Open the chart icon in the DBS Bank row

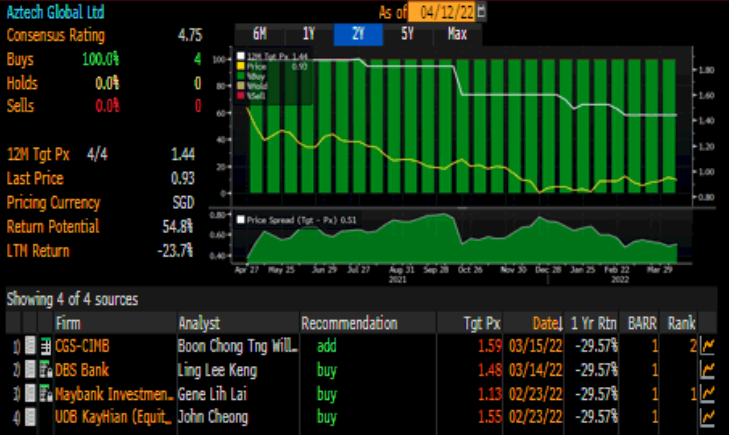click(708, 370)
